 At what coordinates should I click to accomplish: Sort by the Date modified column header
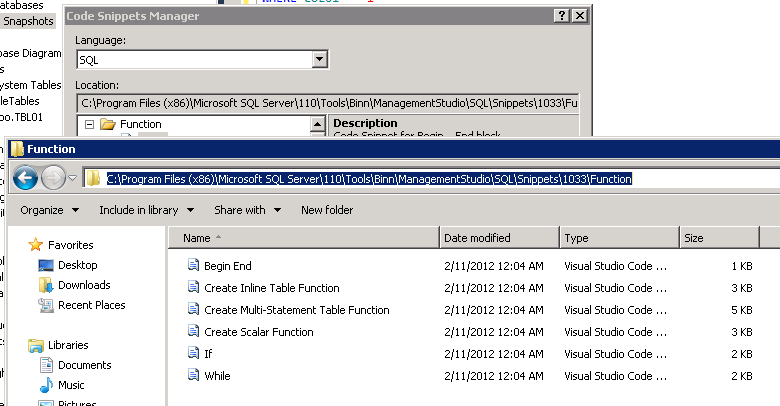point(499,238)
